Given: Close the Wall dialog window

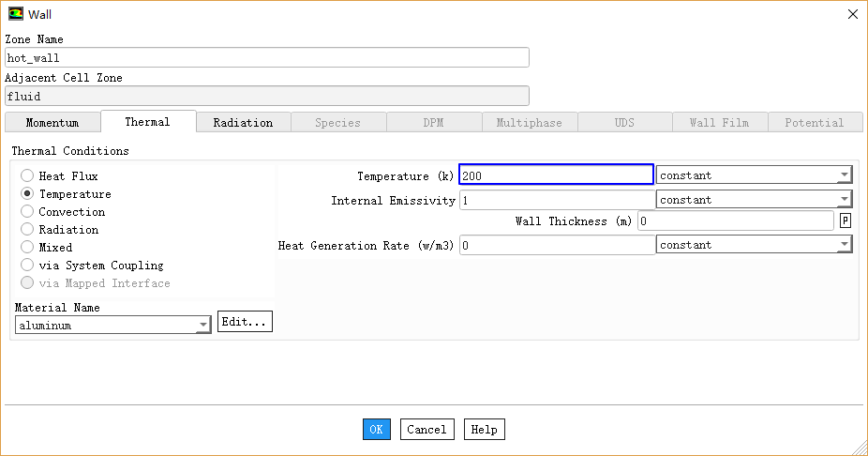Looking at the screenshot, I should coord(852,14).
